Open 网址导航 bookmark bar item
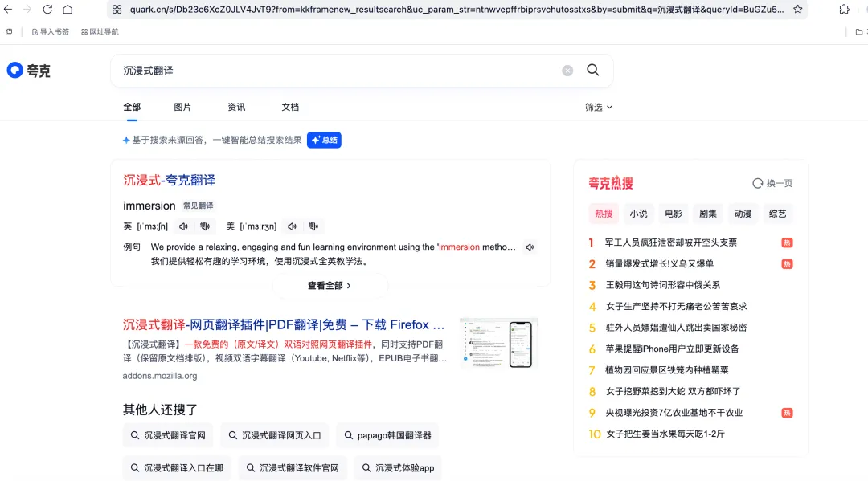This screenshot has width=868, height=481. (100, 32)
